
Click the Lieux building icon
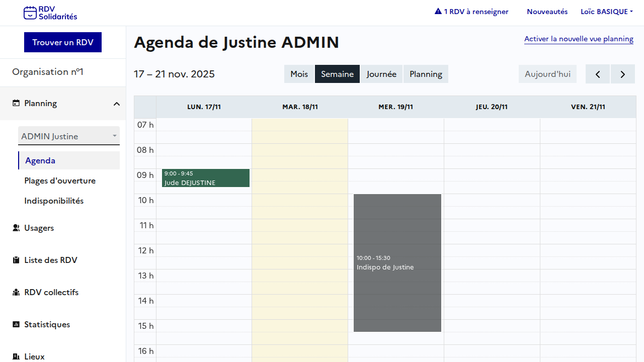(16, 356)
